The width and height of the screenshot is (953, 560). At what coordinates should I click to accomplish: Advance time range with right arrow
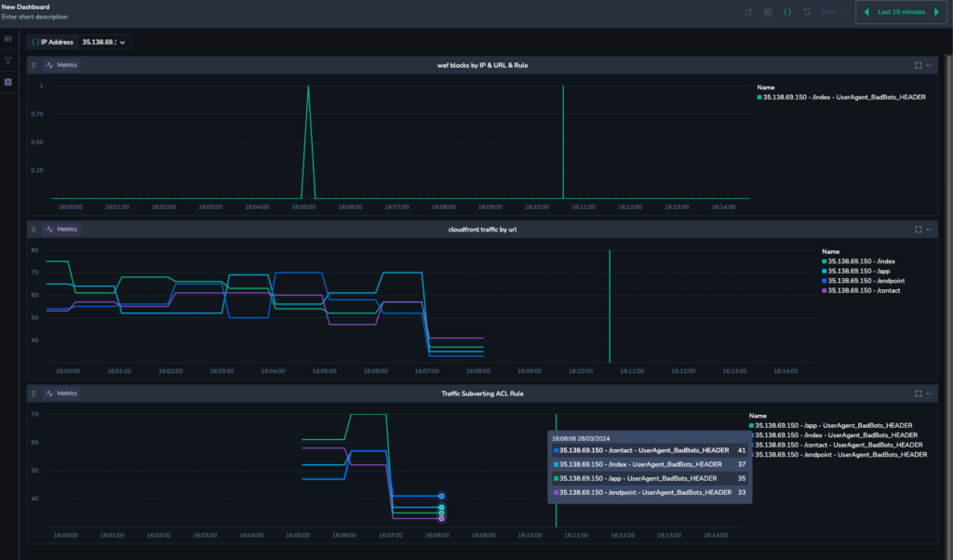pos(934,12)
